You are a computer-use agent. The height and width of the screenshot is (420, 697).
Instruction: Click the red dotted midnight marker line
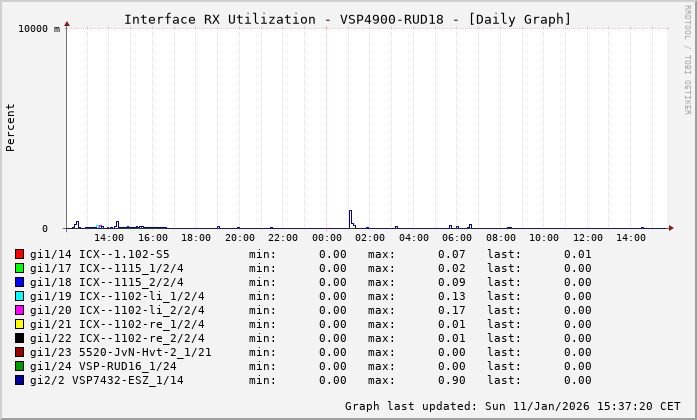click(327, 120)
